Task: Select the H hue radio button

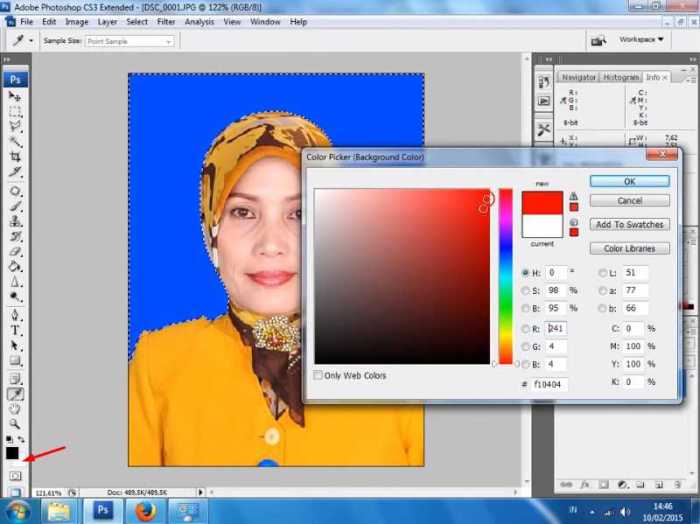Action: (x=525, y=273)
